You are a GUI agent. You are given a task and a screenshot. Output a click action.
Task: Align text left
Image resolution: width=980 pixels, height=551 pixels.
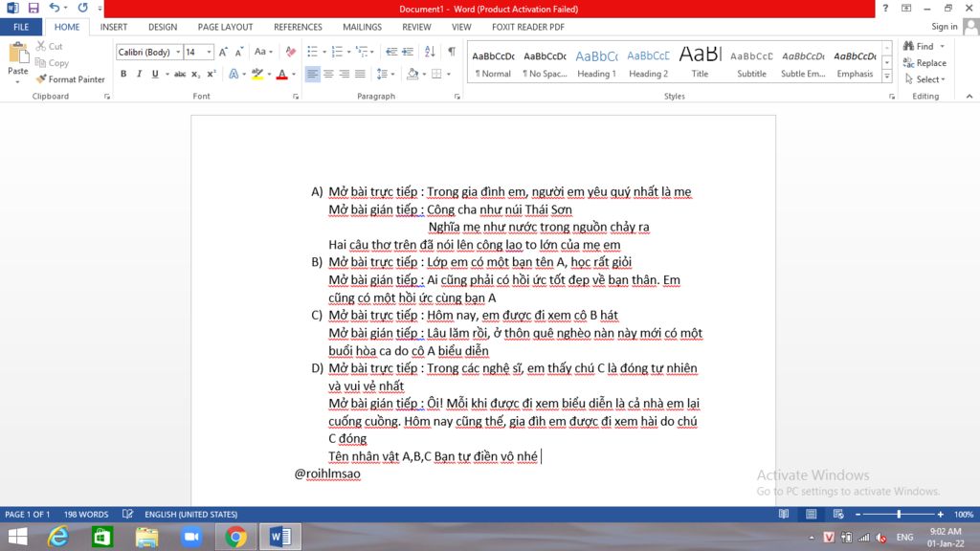click(312, 74)
